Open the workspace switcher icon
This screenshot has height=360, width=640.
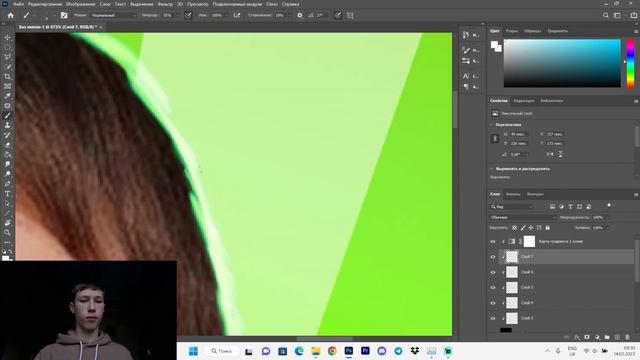[618, 16]
